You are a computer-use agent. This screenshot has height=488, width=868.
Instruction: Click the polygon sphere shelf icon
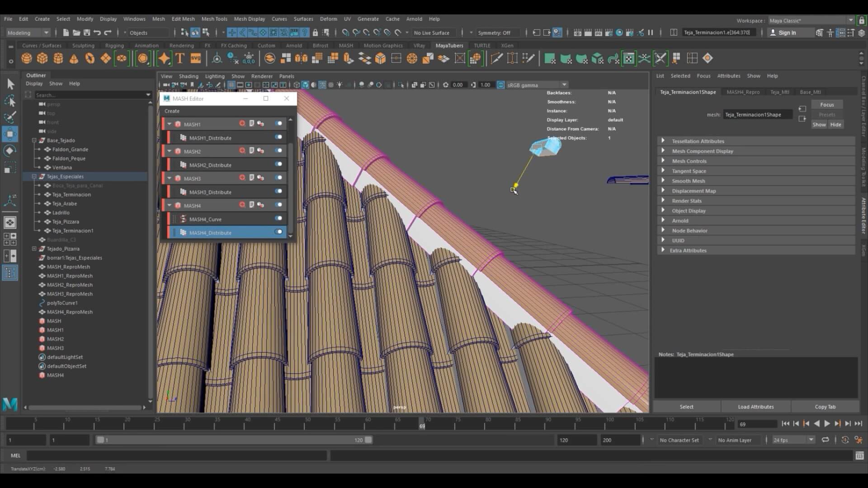point(27,58)
